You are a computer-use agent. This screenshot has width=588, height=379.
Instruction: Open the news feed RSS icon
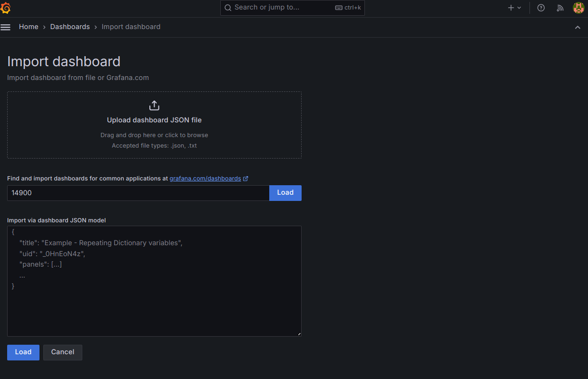pyautogui.click(x=560, y=8)
